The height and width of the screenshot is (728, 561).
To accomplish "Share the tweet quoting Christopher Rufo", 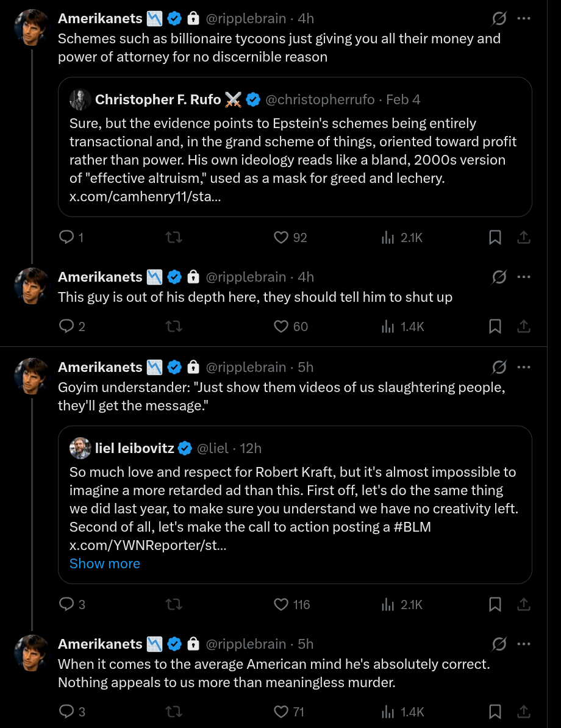I will click(523, 237).
